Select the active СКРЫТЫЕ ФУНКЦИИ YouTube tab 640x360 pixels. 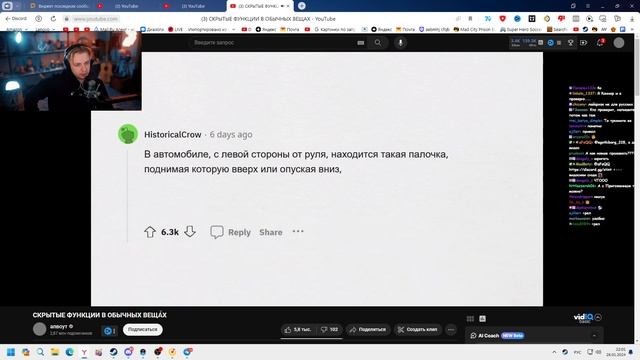(259, 6)
